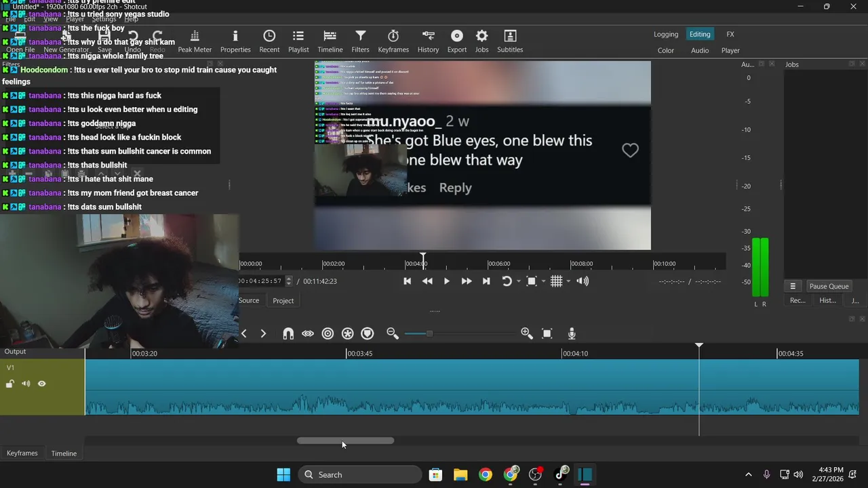Open File Explorer from the taskbar
The height and width of the screenshot is (488, 868).
click(x=460, y=474)
